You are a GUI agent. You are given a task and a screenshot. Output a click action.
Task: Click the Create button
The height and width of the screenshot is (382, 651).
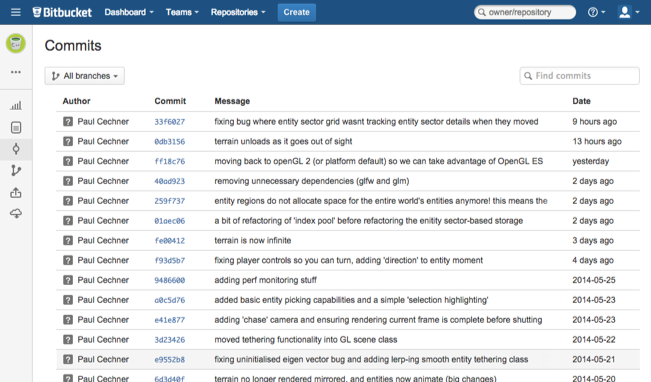(296, 12)
